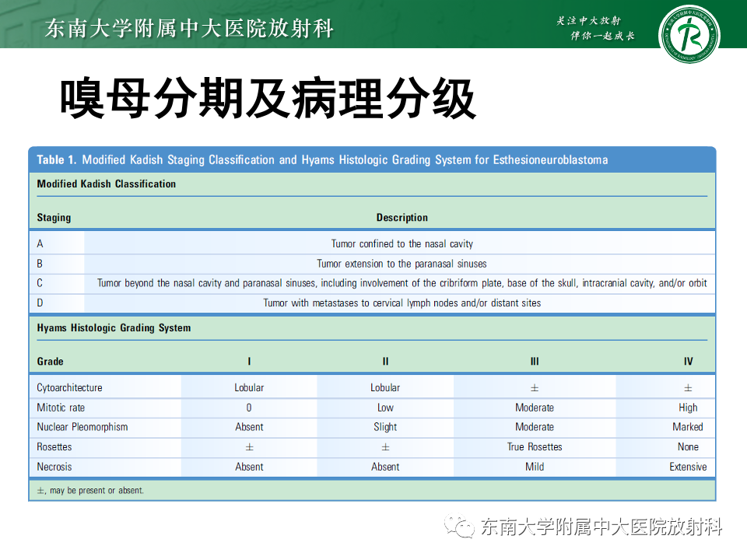Click 'Moderate' in the Mitotic rate row
This screenshot has height=560, width=747.
[535, 408]
